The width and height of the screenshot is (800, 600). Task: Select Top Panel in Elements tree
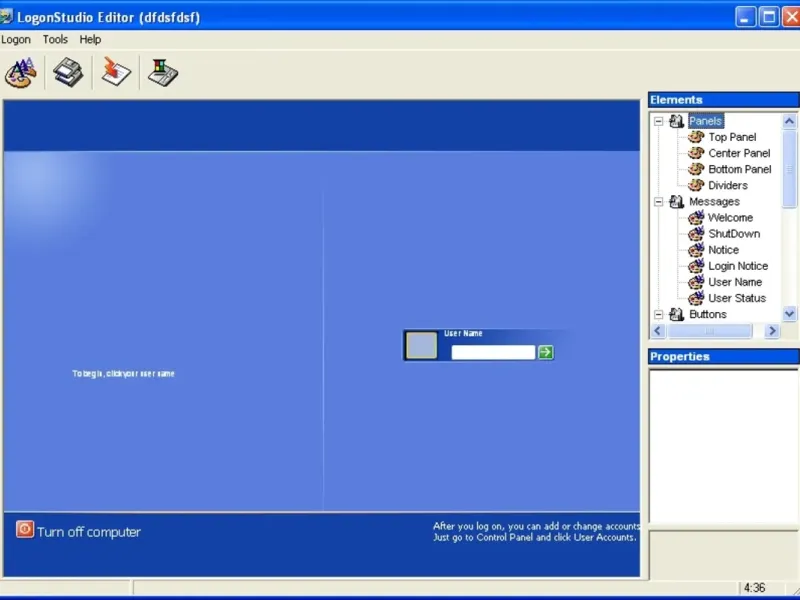[x=732, y=137]
